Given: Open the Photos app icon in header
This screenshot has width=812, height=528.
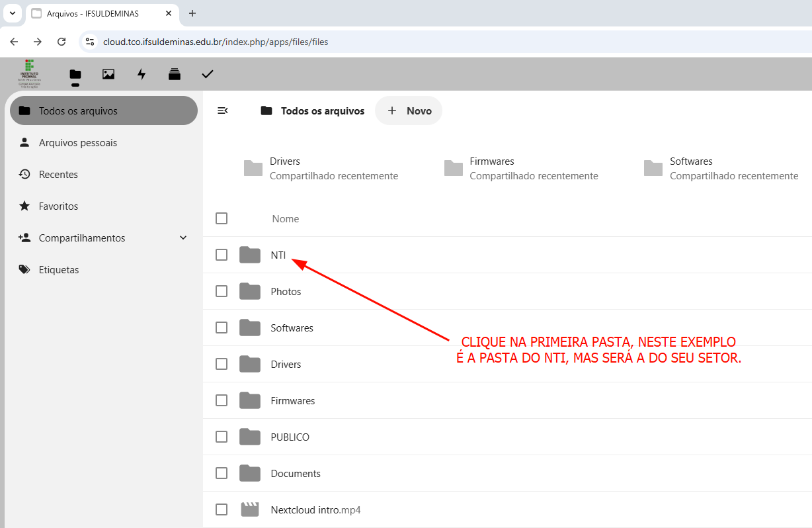Looking at the screenshot, I should [108, 74].
